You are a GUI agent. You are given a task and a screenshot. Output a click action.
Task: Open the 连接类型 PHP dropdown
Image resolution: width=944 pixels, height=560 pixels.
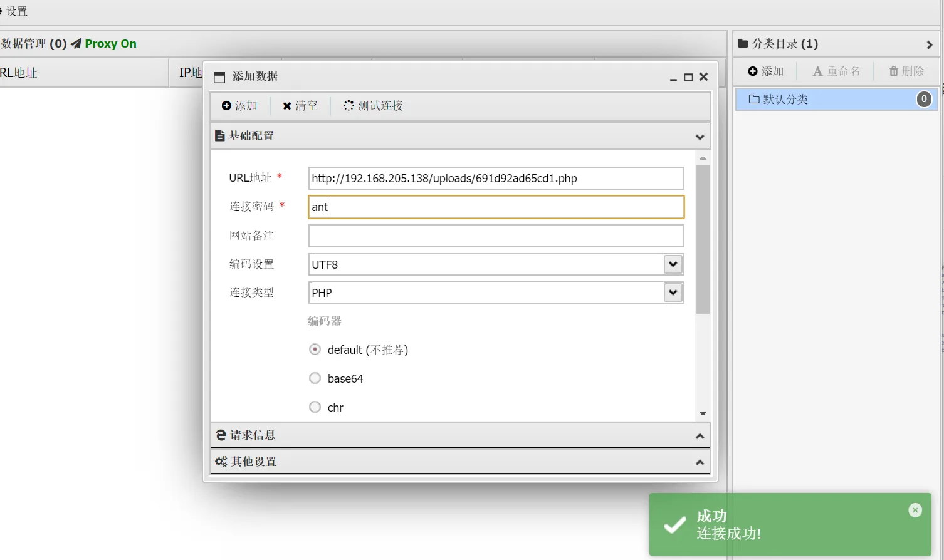[673, 293]
